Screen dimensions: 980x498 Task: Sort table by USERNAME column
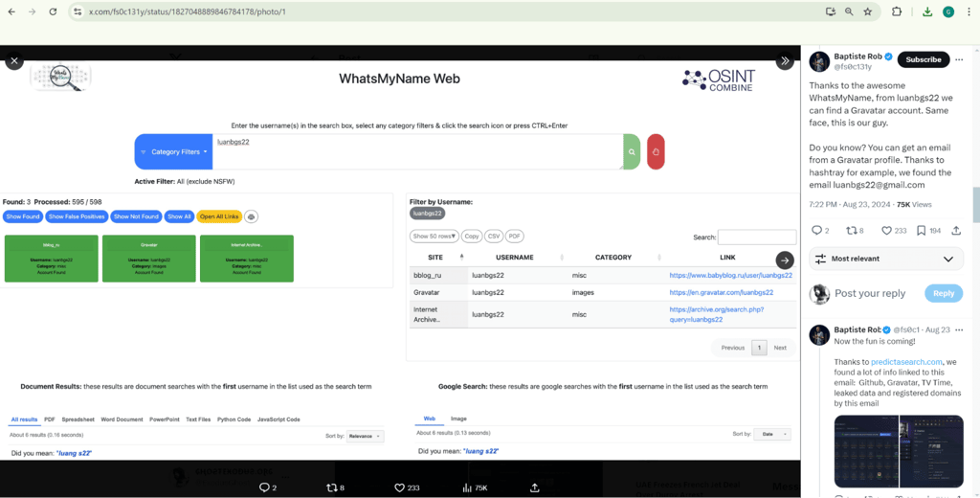(514, 257)
